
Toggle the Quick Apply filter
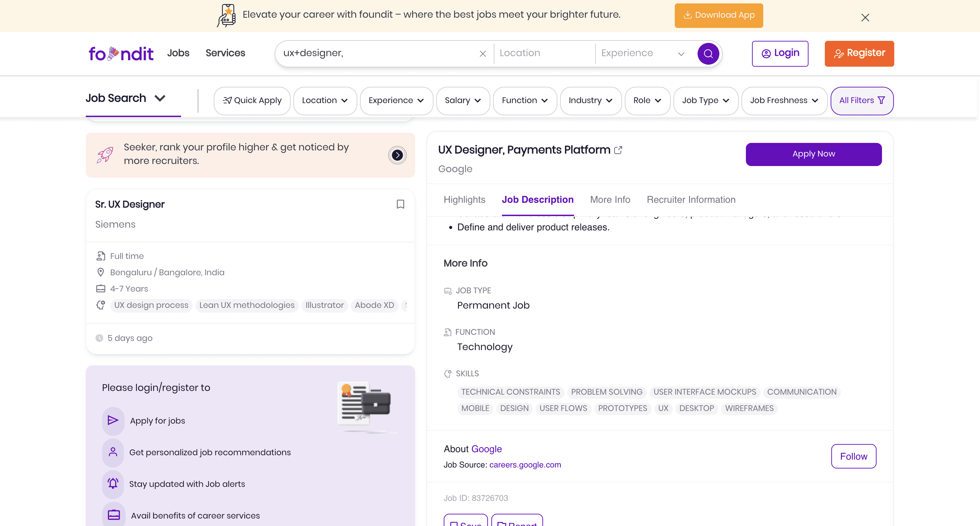252,101
